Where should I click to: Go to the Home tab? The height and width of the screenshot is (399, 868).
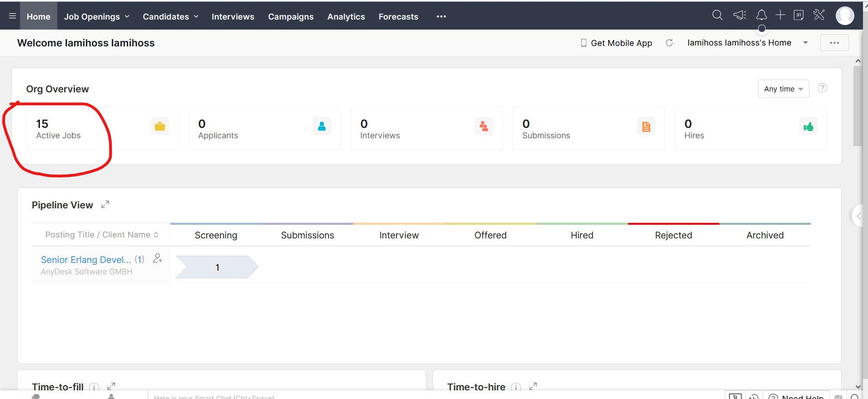point(39,16)
